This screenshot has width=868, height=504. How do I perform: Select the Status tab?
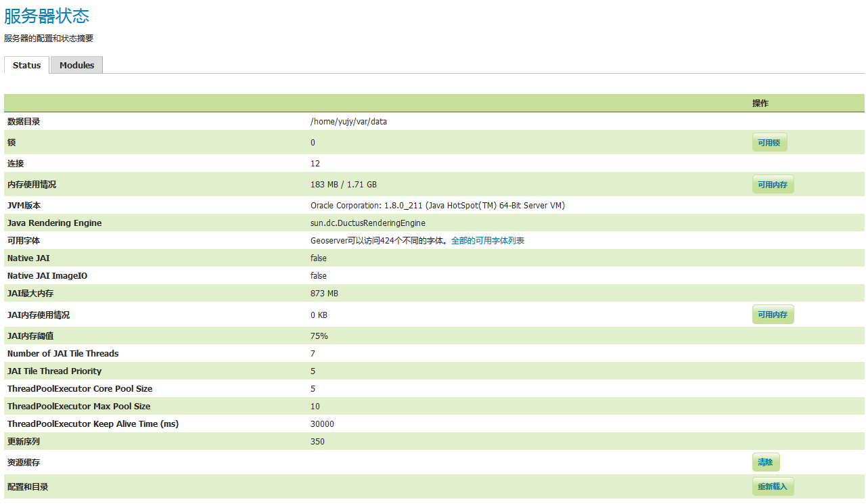(27, 66)
